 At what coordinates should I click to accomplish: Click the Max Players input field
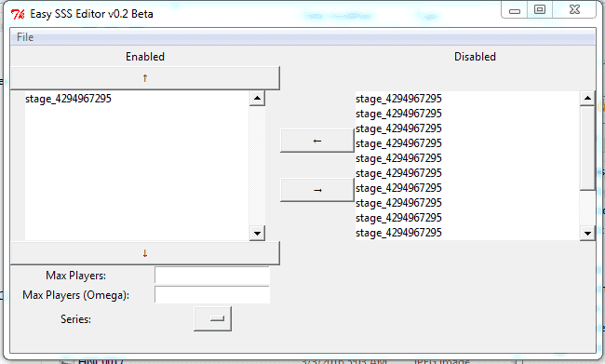point(212,276)
